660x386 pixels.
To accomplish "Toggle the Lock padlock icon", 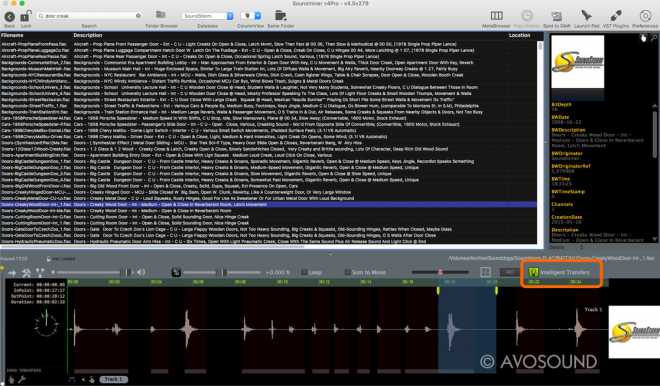I will coord(25,16).
